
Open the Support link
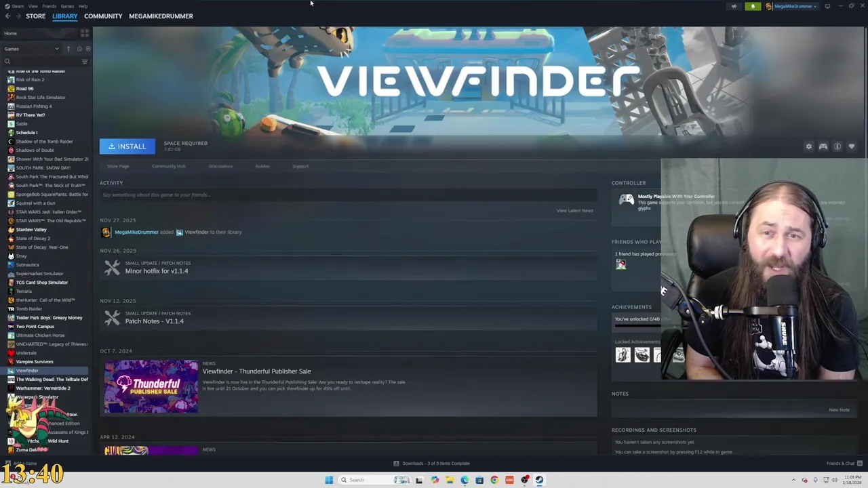click(x=300, y=166)
